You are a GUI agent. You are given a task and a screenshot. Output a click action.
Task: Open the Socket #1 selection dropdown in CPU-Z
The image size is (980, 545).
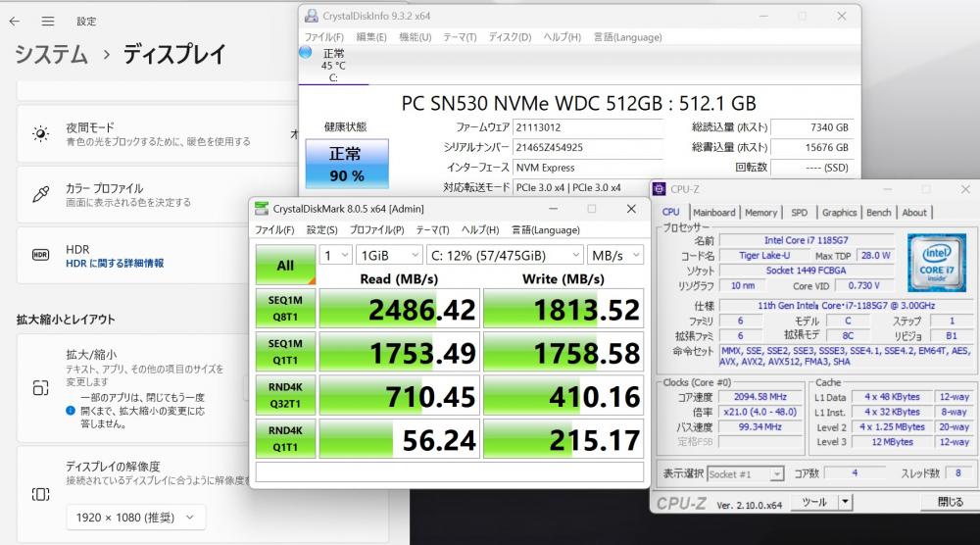[x=745, y=474]
